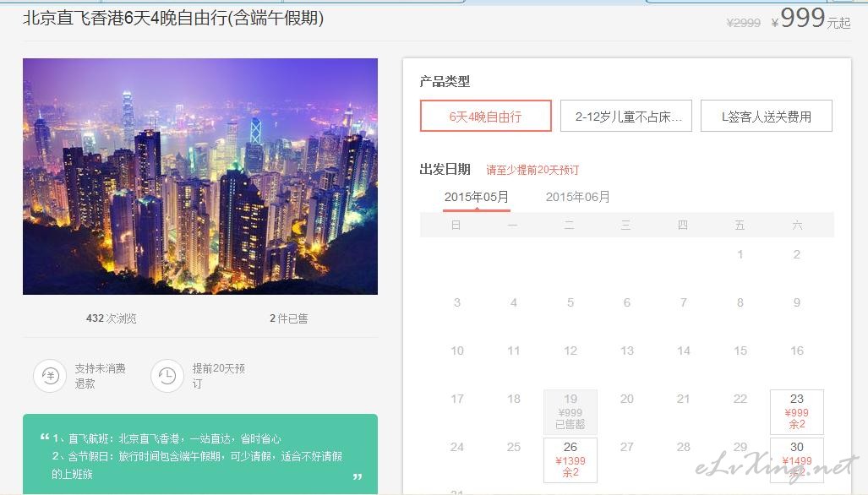Screen dimensions: 868x495
Task: Click calendar date 22
Action: click(740, 399)
